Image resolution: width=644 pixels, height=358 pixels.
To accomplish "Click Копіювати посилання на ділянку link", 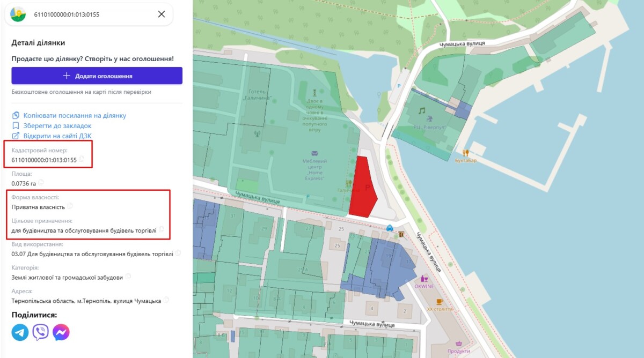I will tap(75, 115).
